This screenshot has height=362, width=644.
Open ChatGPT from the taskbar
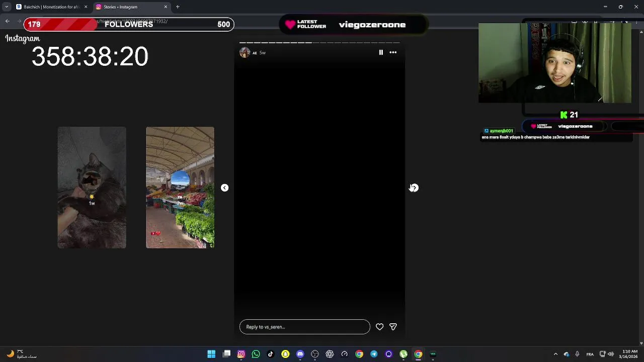(x=330, y=354)
